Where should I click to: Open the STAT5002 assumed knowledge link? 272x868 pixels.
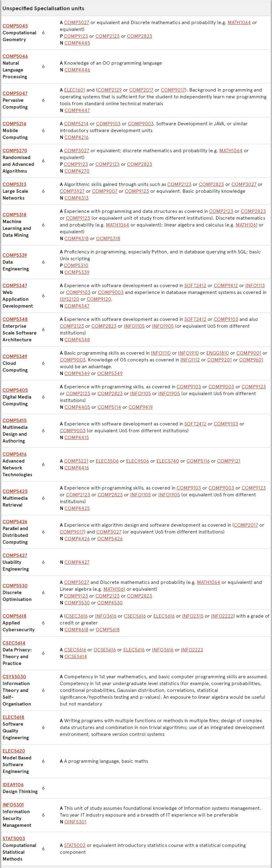75,845
